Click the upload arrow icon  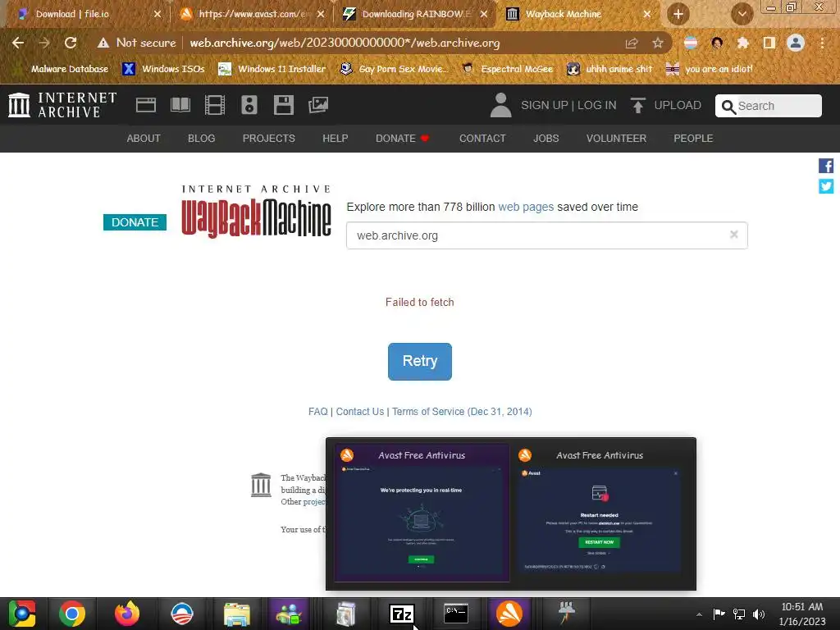coord(637,105)
